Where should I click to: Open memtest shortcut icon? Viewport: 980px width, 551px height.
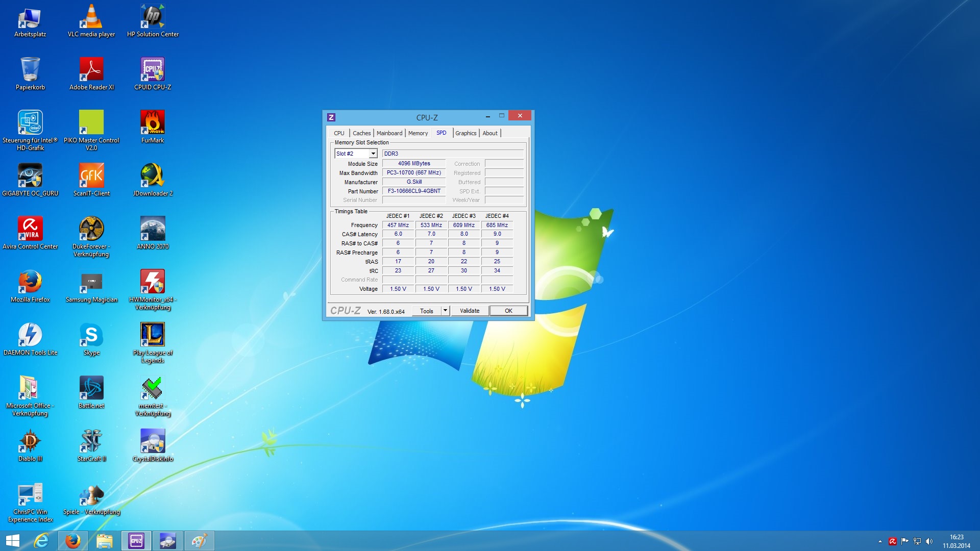pos(152,388)
